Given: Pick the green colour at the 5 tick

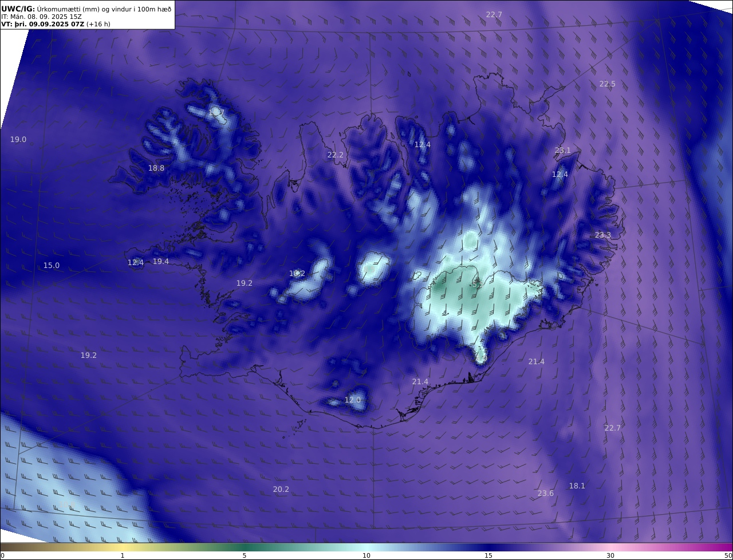Looking at the screenshot, I should tap(245, 547).
